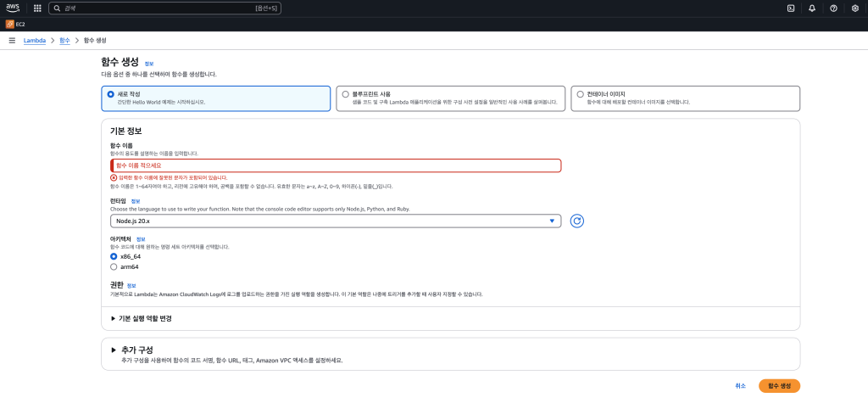
Task: Refresh the runtime list with the reload icon
Action: [577, 221]
